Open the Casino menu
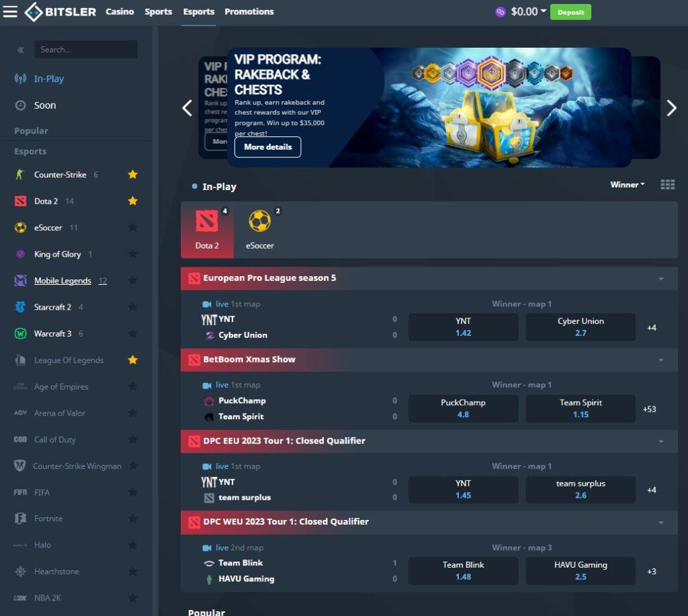688x616 pixels. [x=120, y=12]
